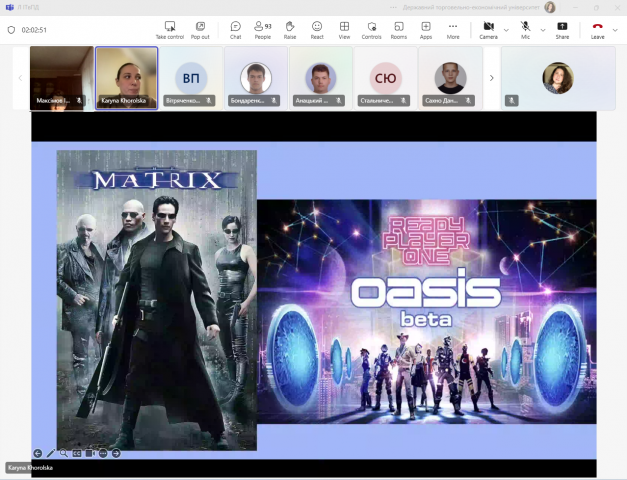Image resolution: width=627 pixels, height=480 pixels.
Task: Leave the meeting
Action: coord(597,29)
